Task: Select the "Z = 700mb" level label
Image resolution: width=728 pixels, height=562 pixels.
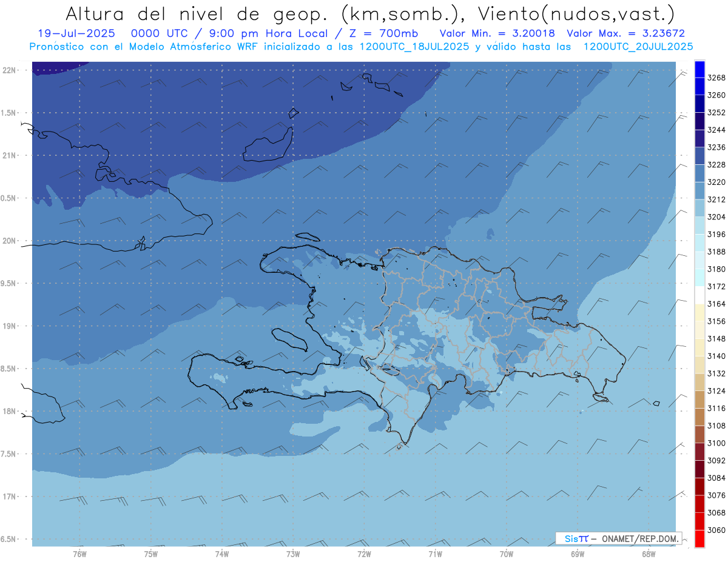Action: (x=383, y=33)
